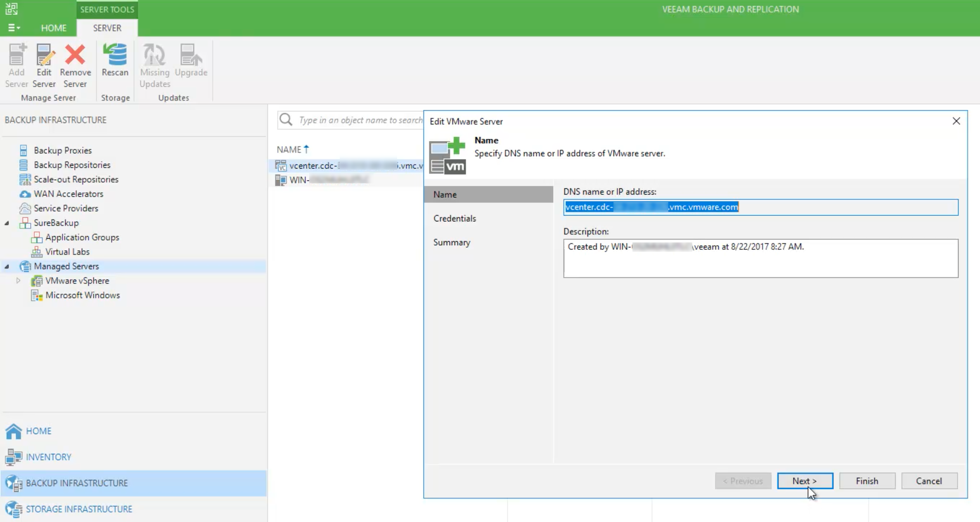Screen dimensions: 980x522
Task: Select WAN Accelerators in the tree
Action: coord(68,194)
